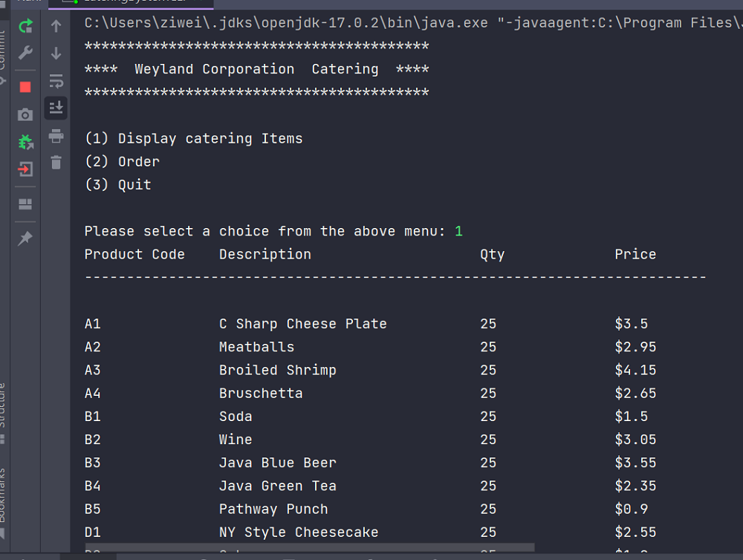Restore layout icon in Run toolbar

[x=25, y=204]
